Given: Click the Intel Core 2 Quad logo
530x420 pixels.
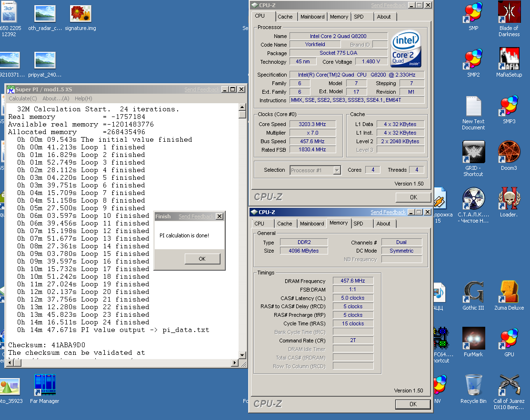Looking at the screenshot, I should click(x=406, y=49).
